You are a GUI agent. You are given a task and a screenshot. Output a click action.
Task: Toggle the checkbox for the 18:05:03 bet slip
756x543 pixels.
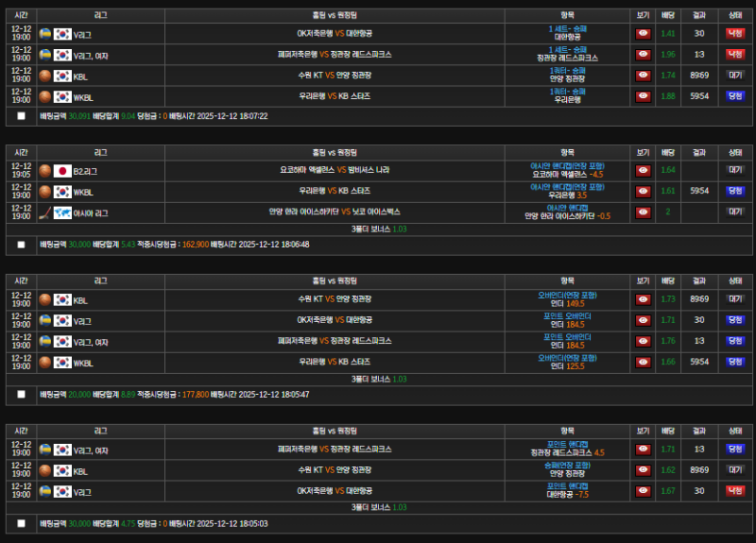pyautogui.click(x=21, y=522)
